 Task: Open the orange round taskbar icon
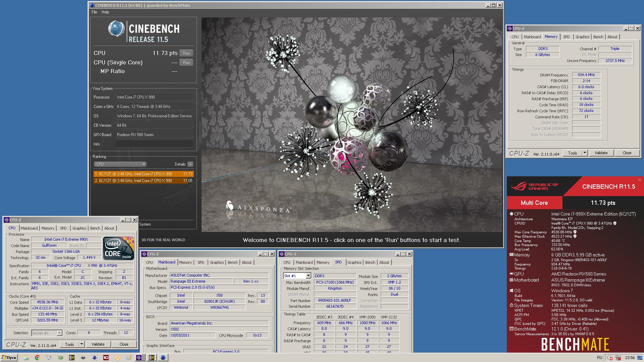(x=117, y=358)
